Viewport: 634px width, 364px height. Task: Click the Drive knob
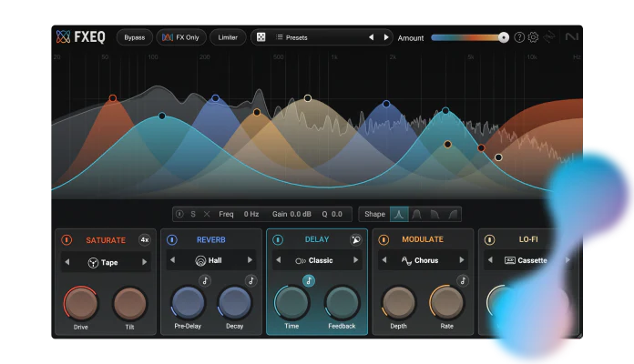point(81,303)
